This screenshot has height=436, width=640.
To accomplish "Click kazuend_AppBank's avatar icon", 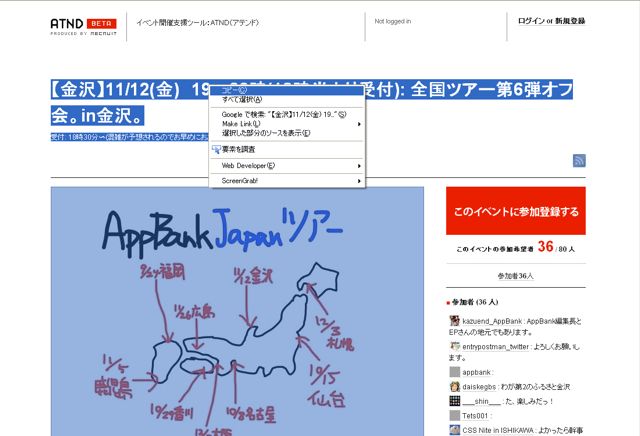I will (x=454, y=320).
